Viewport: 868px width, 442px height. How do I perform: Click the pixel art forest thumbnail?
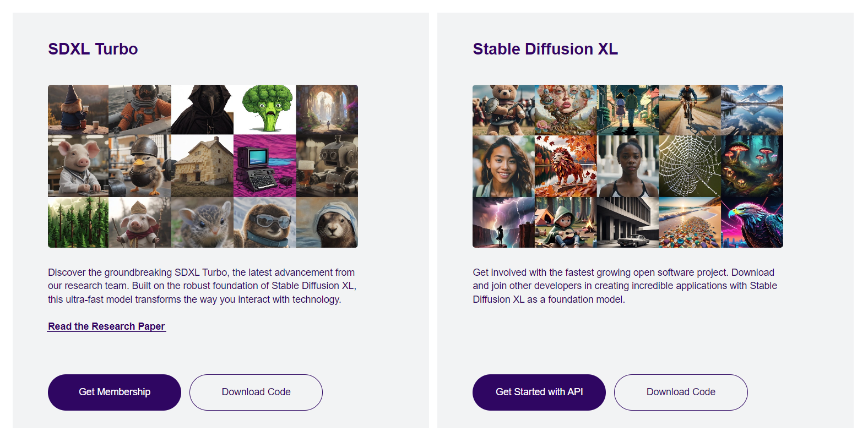[78, 222]
